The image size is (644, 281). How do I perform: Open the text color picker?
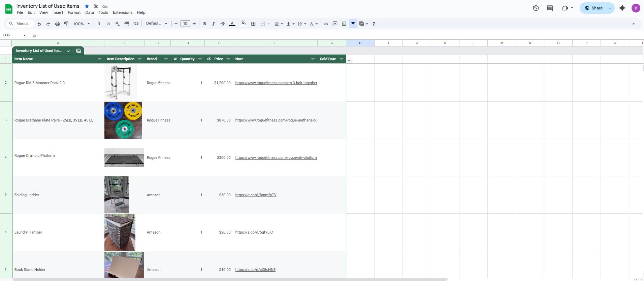(x=232, y=24)
